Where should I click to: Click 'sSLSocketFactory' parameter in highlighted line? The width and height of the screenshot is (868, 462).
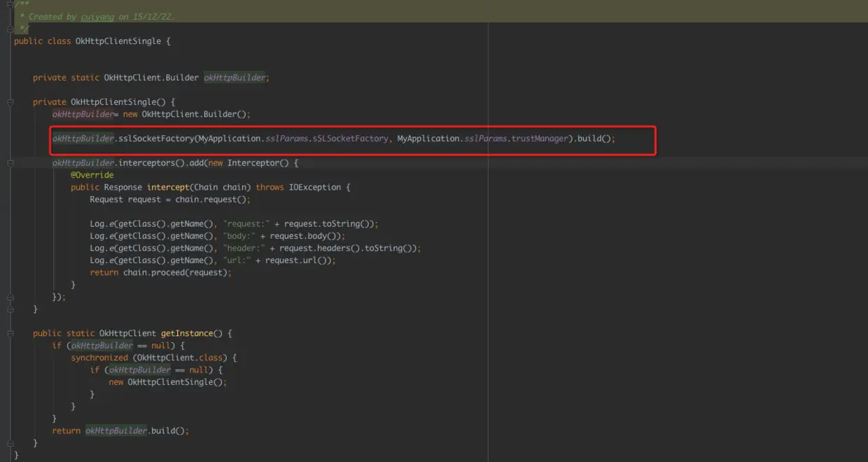click(x=351, y=139)
